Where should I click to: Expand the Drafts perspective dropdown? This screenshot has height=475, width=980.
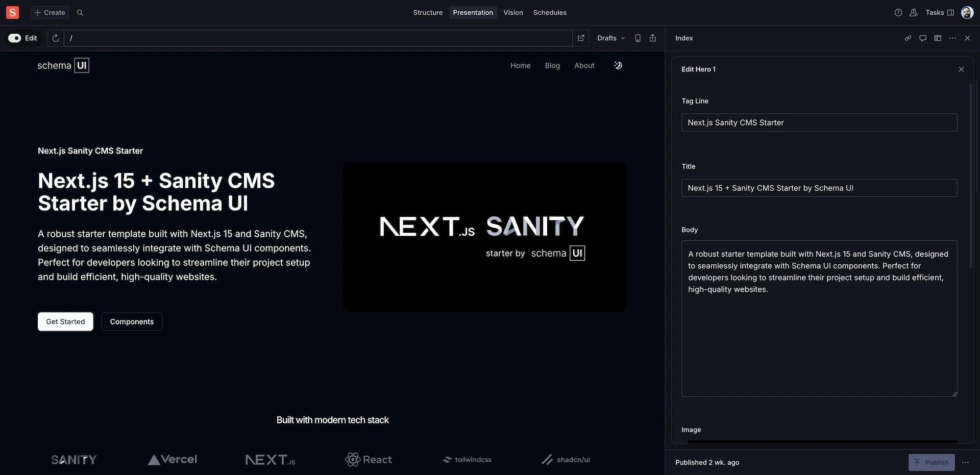pyautogui.click(x=611, y=38)
